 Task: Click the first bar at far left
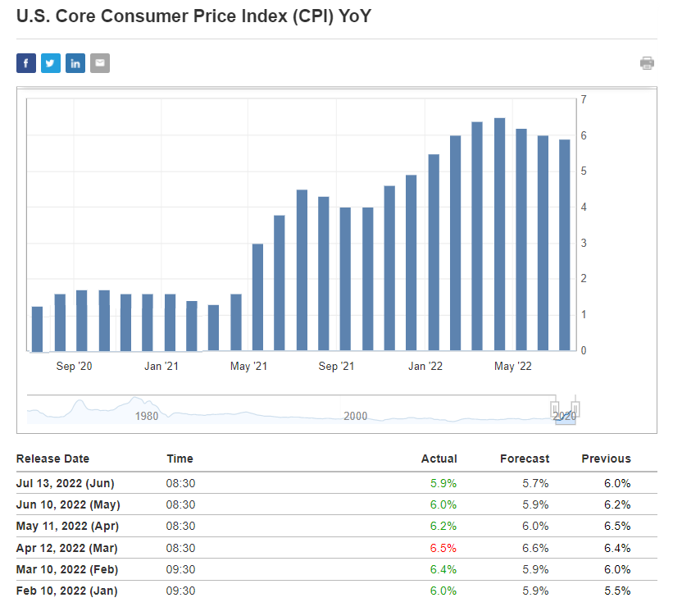click(38, 329)
